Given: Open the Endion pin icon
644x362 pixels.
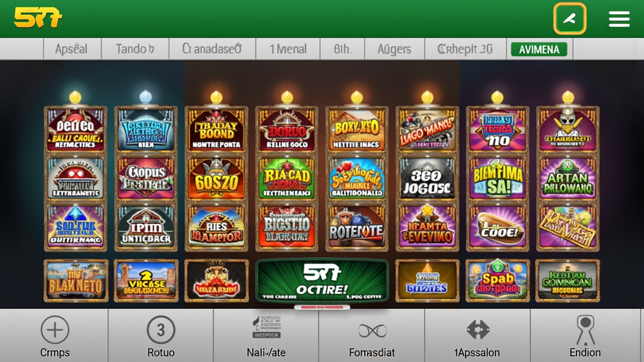Looking at the screenshot, I should 585,329.
